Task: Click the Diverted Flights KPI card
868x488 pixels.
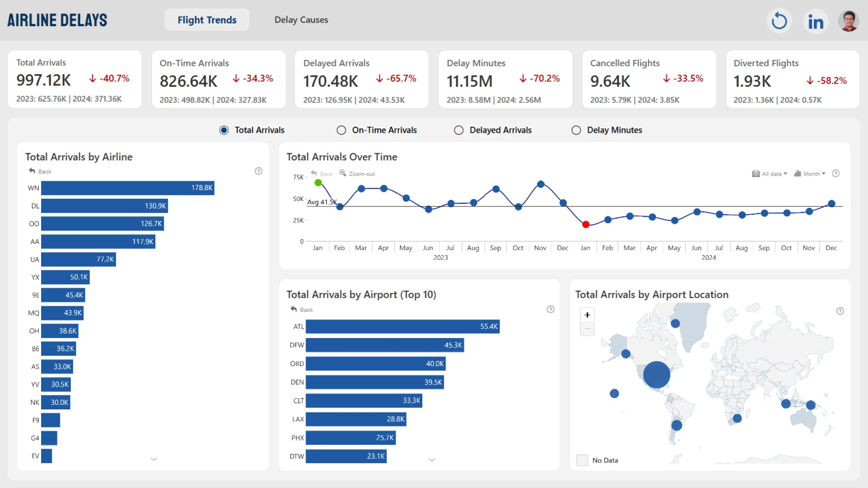Action: (793, 80)
